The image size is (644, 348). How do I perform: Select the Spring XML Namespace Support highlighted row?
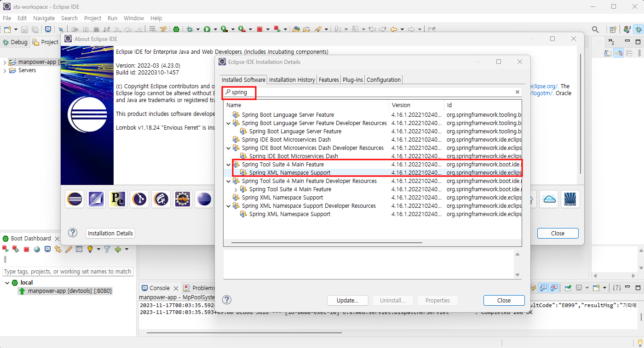[x=373, y=173]
